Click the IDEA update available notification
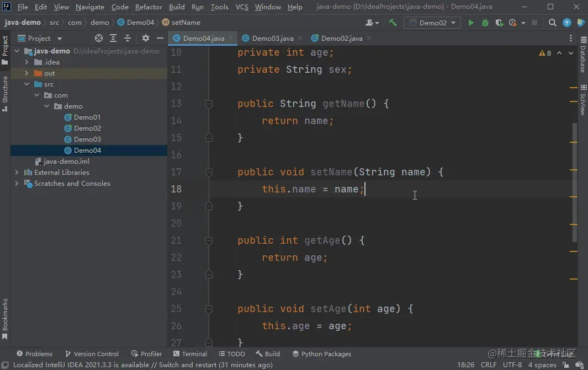 coord(143,364)
